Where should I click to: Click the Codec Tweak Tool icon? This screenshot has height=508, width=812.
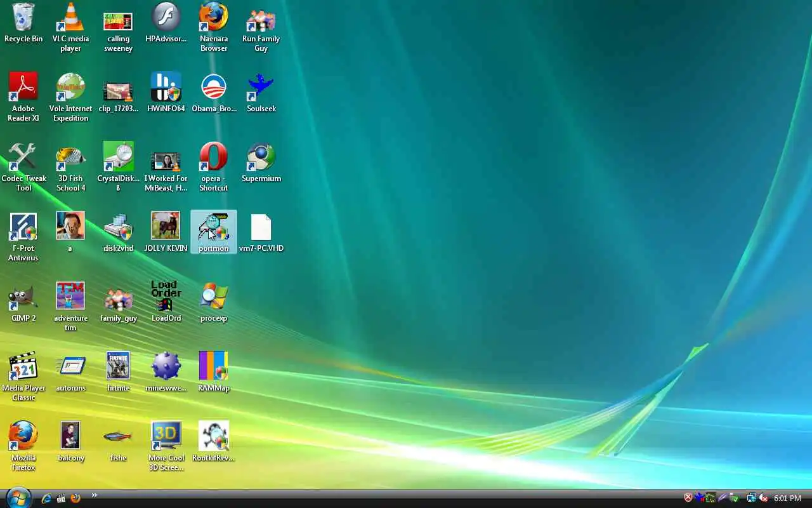[x=23, y=167]
